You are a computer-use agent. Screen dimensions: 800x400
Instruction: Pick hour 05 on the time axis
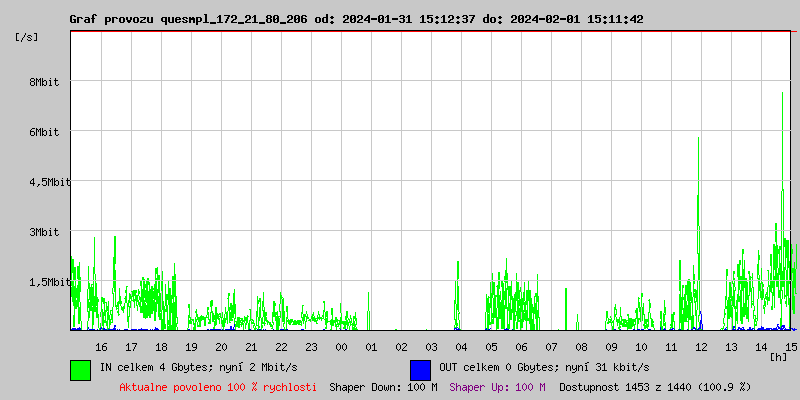(x=491, y=346)
